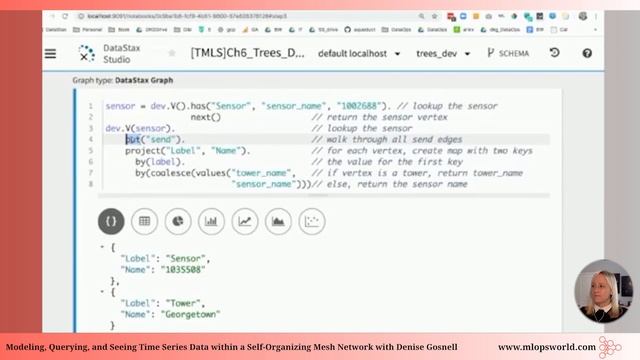Switch to pie chart view

pos(178,221)
